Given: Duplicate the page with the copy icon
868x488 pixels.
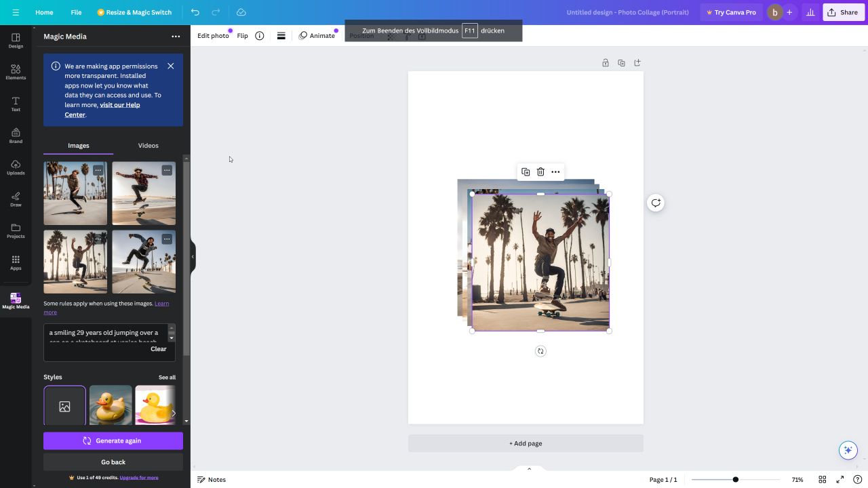Looking at the screenshot, I should click(x=621, y=63).
